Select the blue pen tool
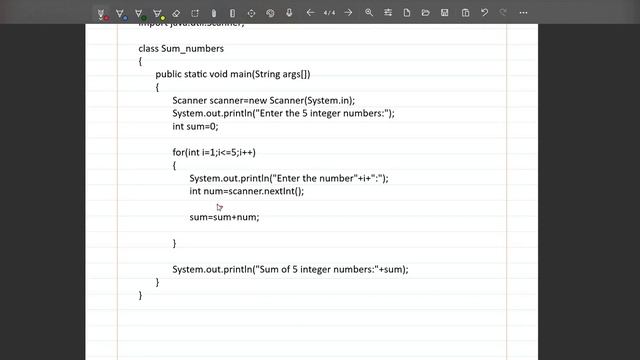This screenshot has width=640, height=360. pos(121,14)
